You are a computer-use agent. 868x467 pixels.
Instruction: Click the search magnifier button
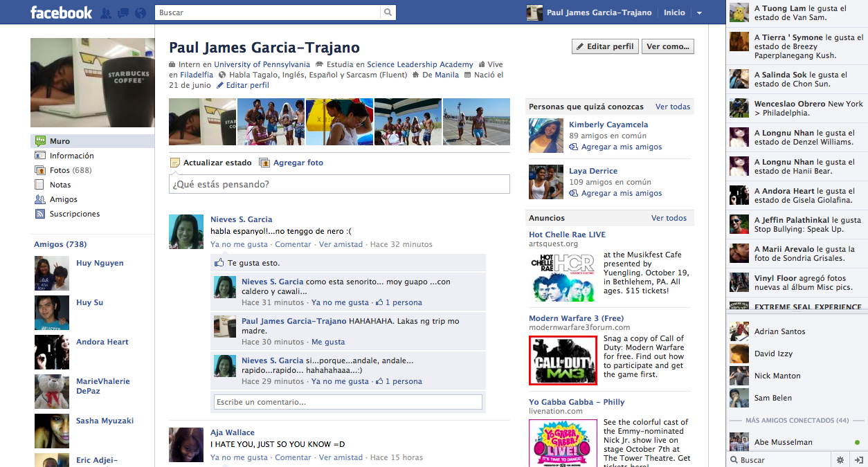[388, 12]
